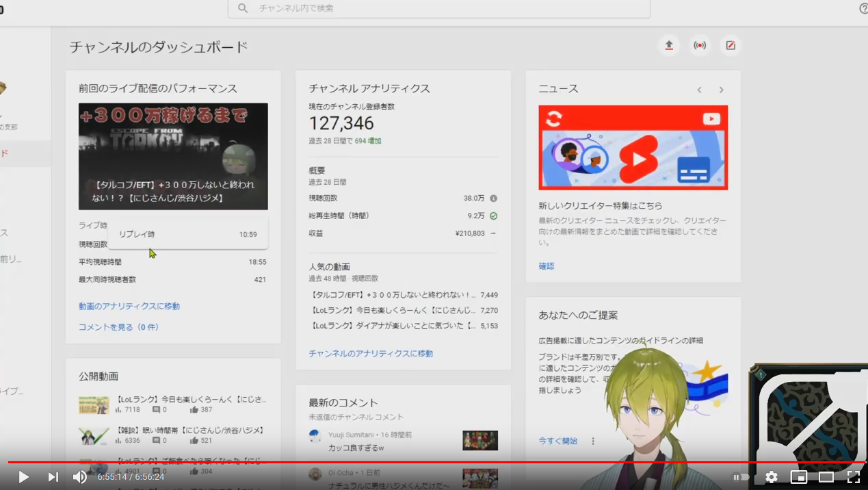
Task: Open thumbnail of 今日も楽しくらーんく video
Action: 94,405
